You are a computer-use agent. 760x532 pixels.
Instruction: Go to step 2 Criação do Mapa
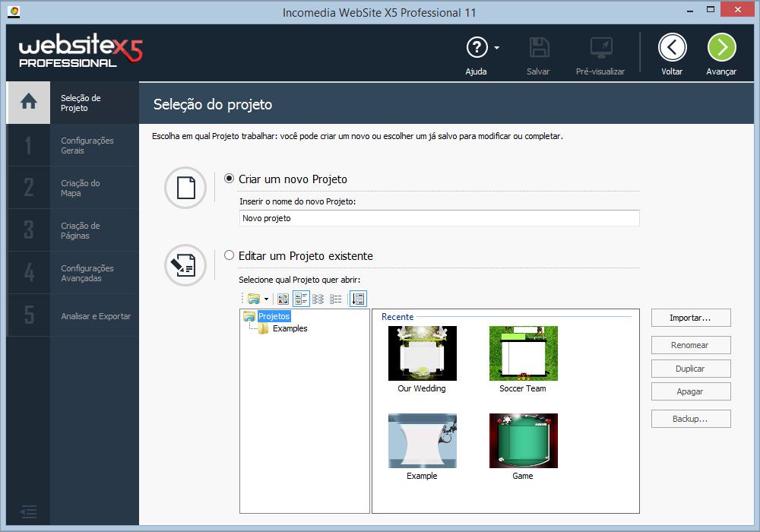coord(73,188)
